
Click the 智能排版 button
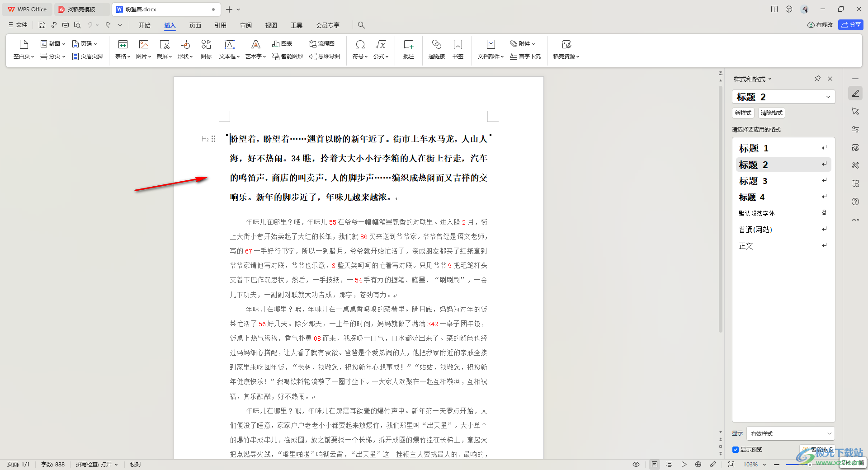(818, 449)
